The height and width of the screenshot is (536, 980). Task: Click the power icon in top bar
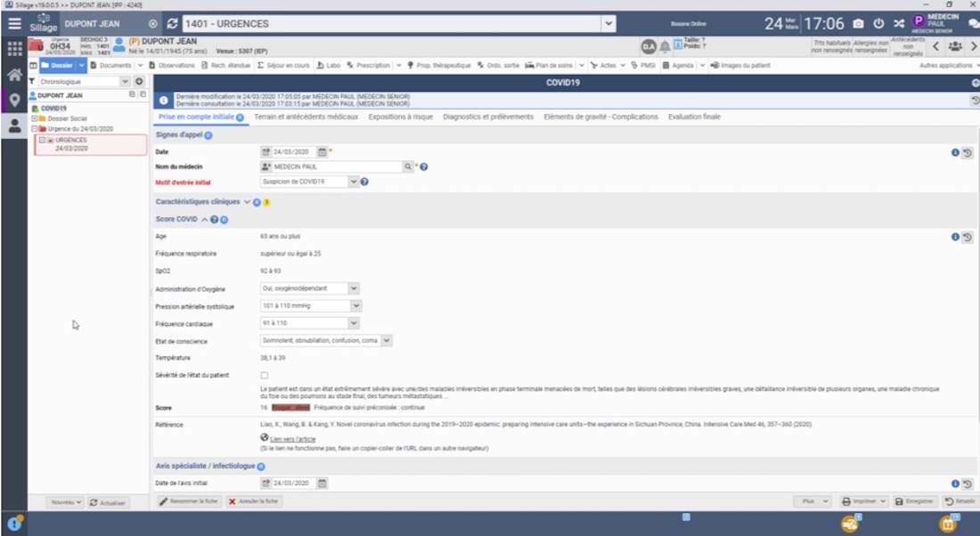(x=878, y=24)
